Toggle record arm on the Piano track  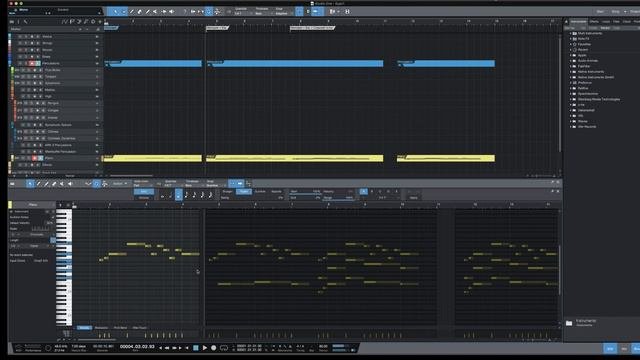[34, 158]
